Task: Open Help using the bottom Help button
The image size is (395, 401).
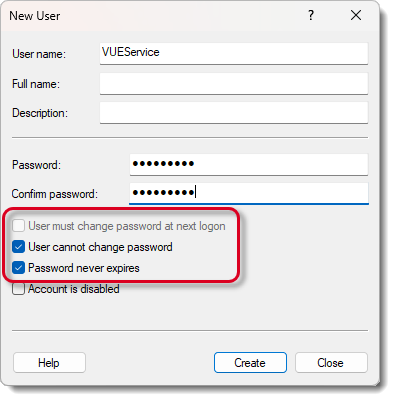Action: (x=49, y=362)
